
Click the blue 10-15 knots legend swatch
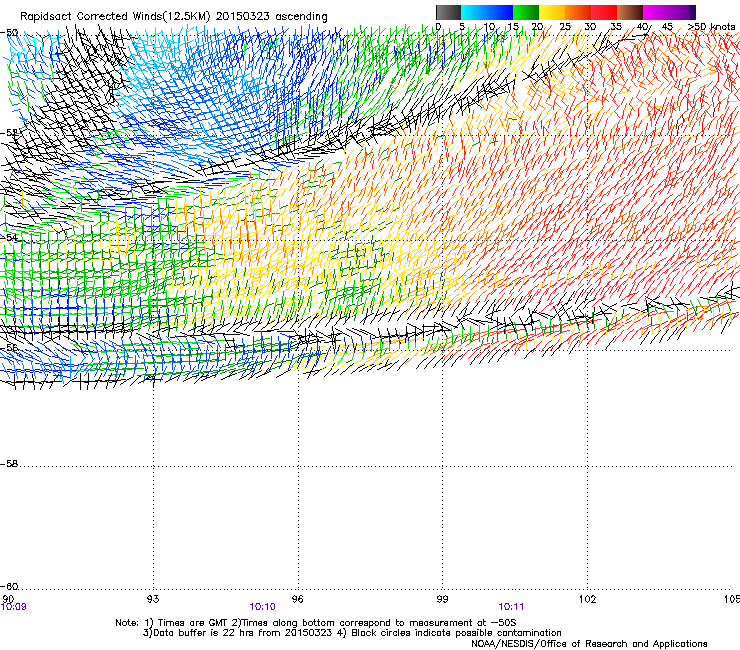[x=500, y=12]
